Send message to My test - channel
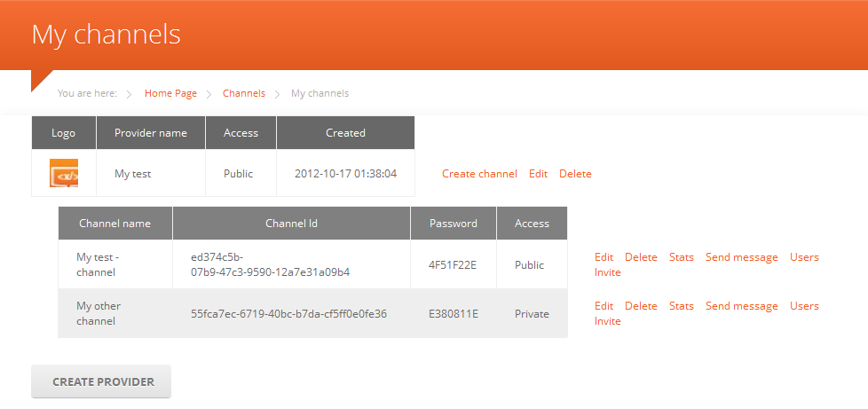Viewport: 868px width, 409px height. coord(741,257)
